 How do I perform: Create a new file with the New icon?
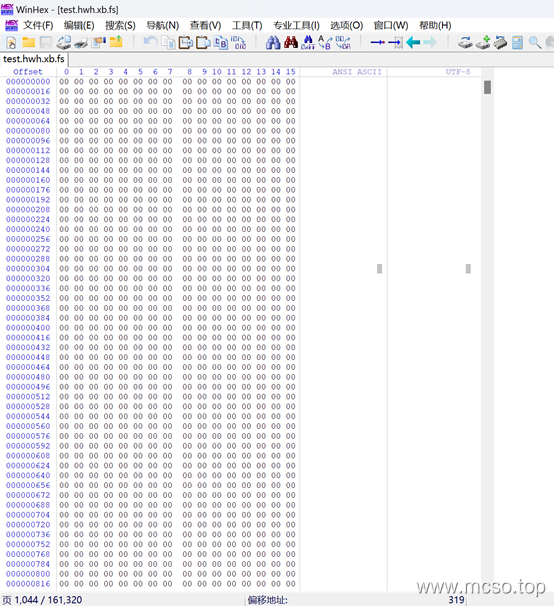coord(11,43)
